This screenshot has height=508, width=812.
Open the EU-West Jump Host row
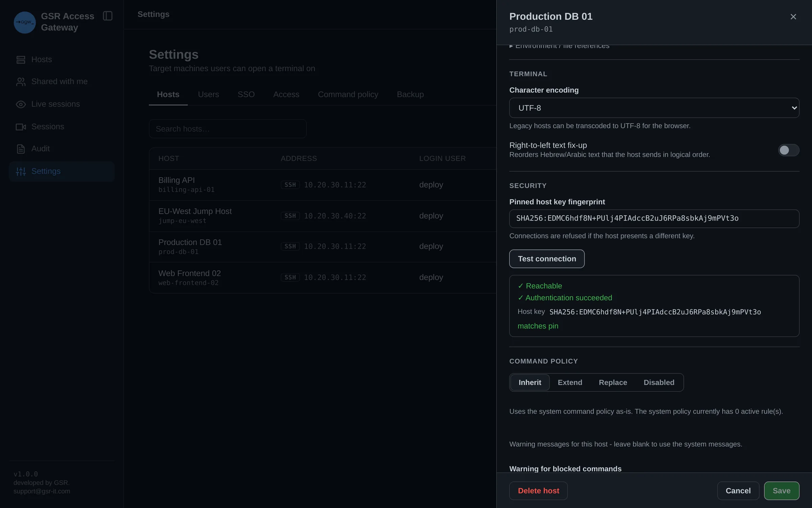point(323,216)
